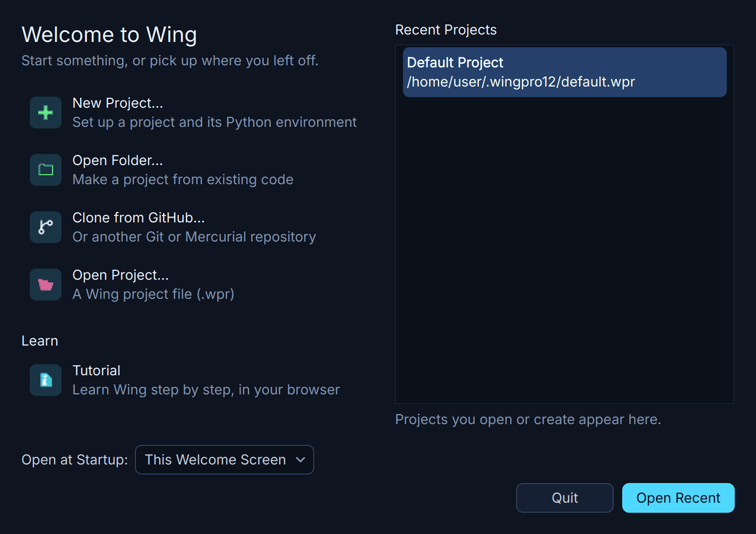756x534 pixels.
Task: Click the Quit button
Action: (x=565, y=498)
